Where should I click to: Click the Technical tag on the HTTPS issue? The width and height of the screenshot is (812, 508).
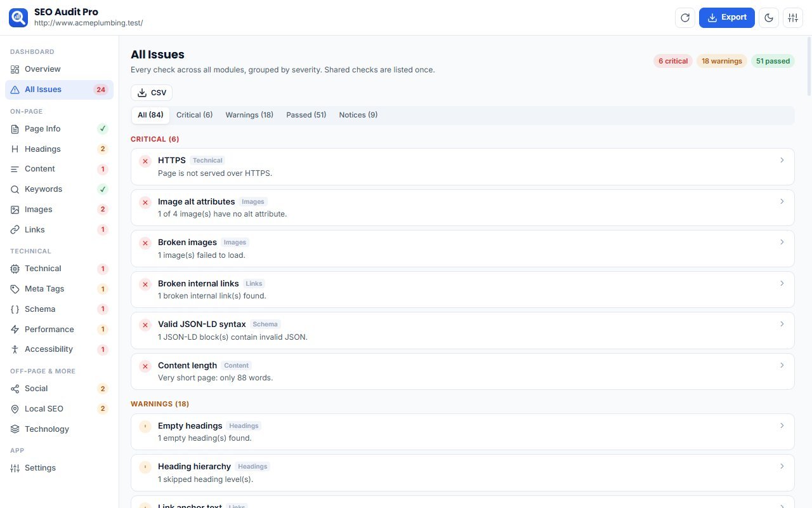(x=207, y=161)
